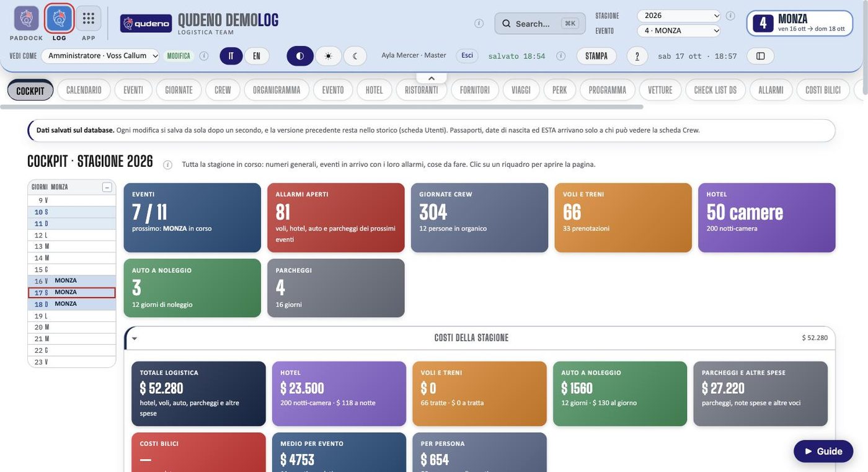Open the Allarmi aperti 81 card
Viewport: 868px width, 472px height.
[336, 218]
